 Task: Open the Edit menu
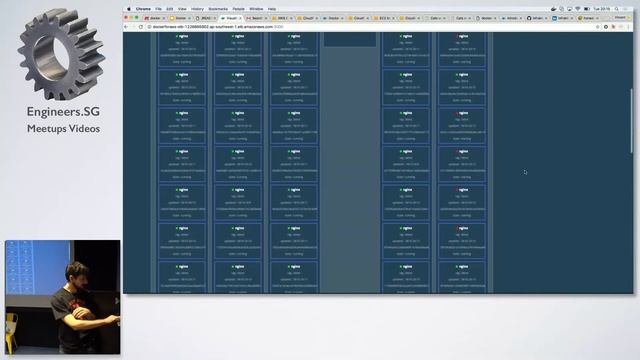point(170,9)
